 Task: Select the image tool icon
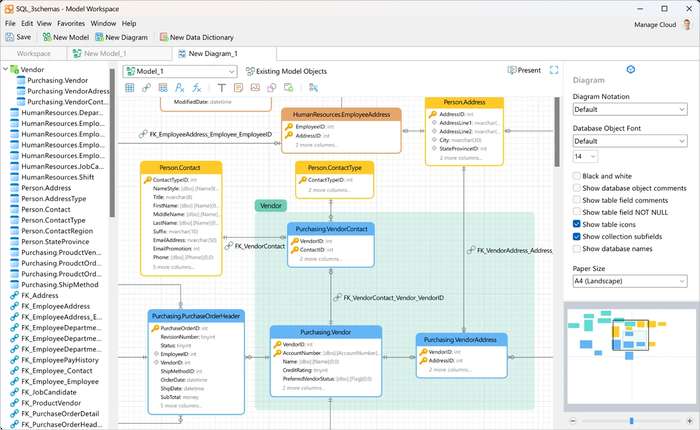tap(255, 88)
